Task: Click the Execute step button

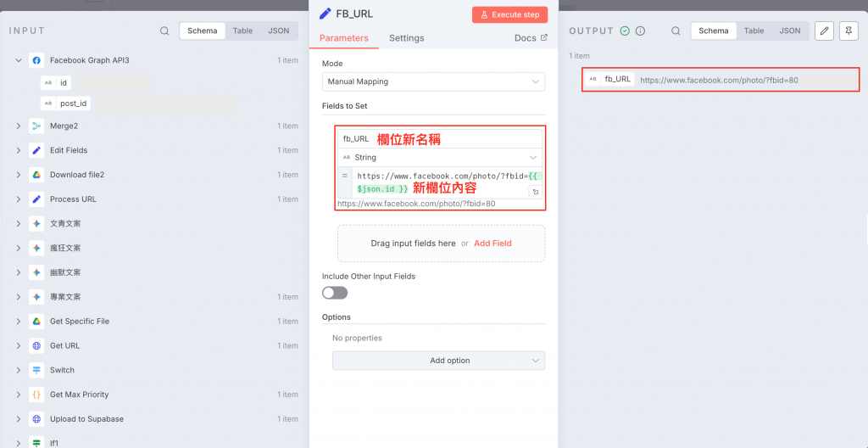Action: point(509,15)
